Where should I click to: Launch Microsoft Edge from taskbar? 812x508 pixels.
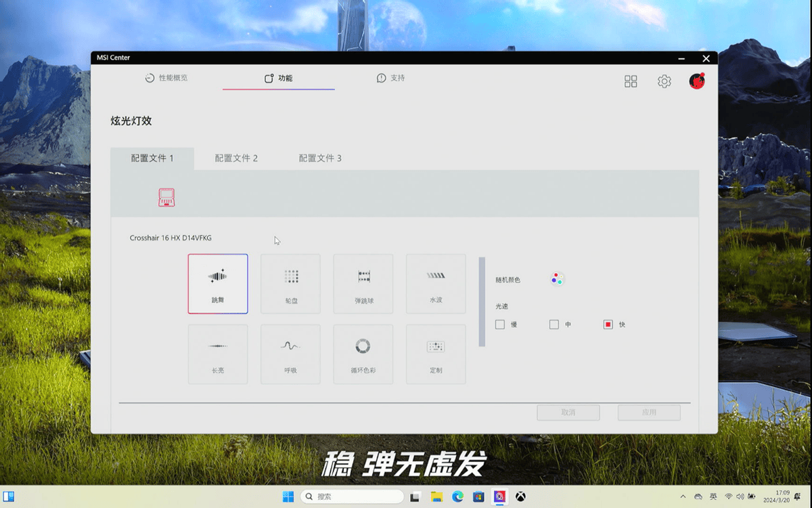[x=457, y=496]
